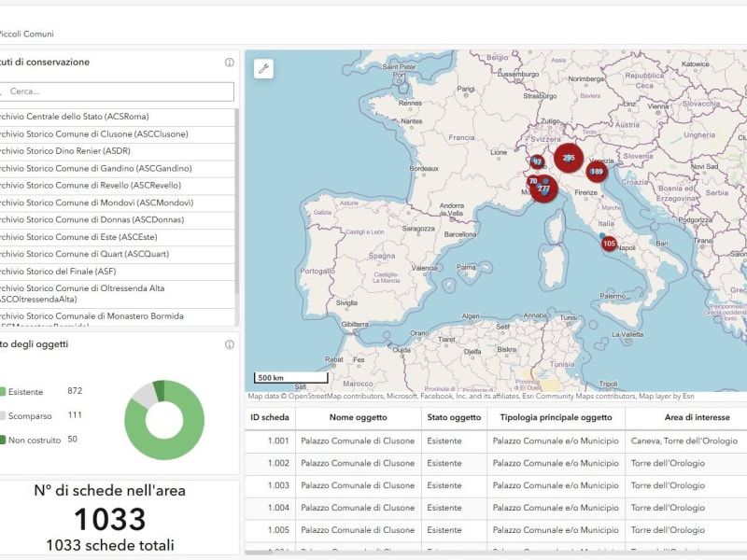
Task: Click the 500 km map scale bar
Action: 290,378
